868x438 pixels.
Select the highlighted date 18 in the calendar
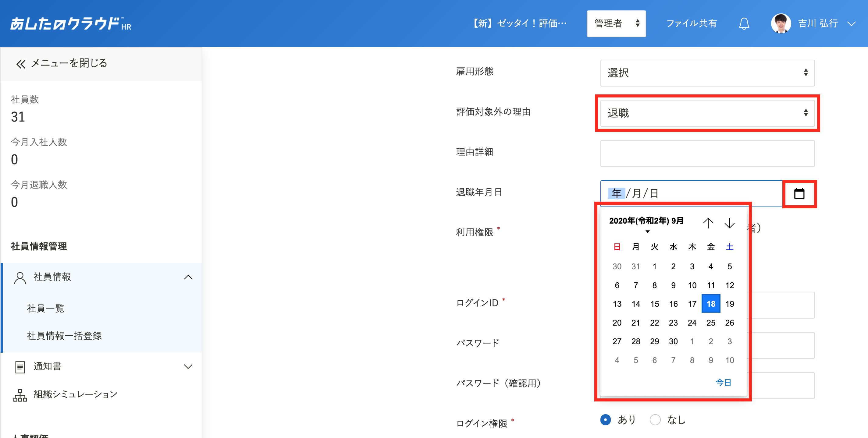coord(711,304)
